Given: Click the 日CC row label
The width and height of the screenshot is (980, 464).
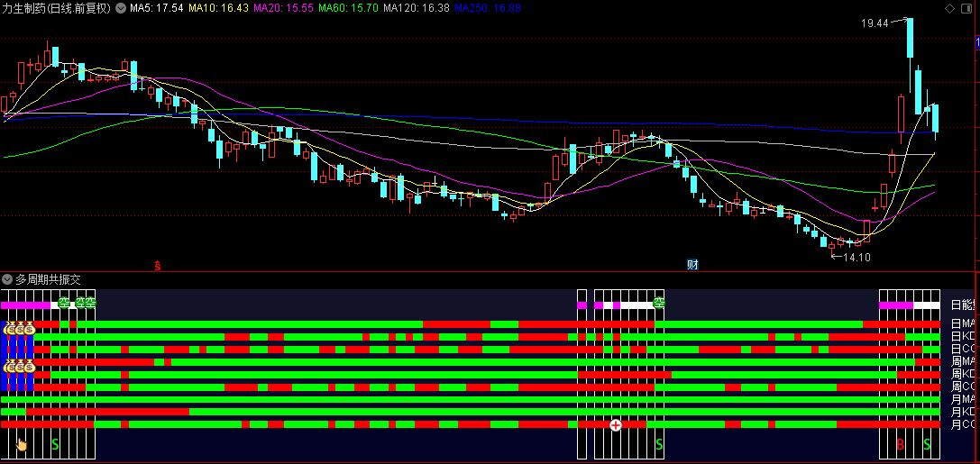Looking at the screenshot, I should [x=963, y=349].
